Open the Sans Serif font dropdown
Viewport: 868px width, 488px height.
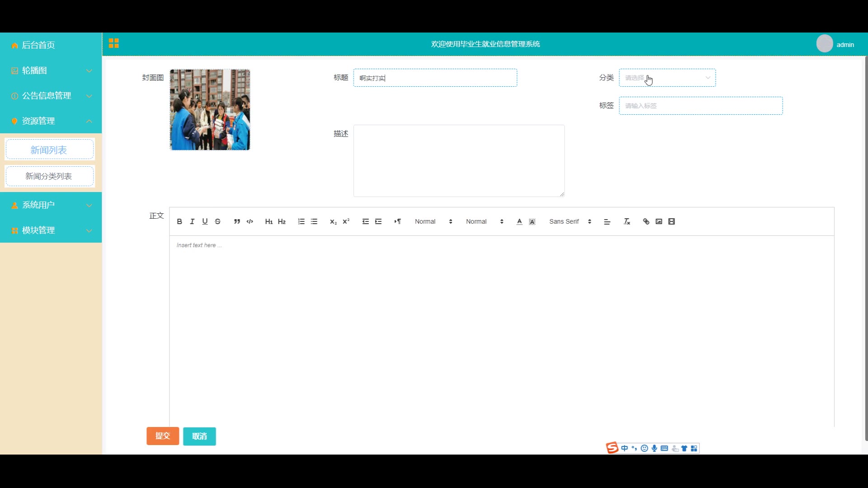click(x=570, y=221)
